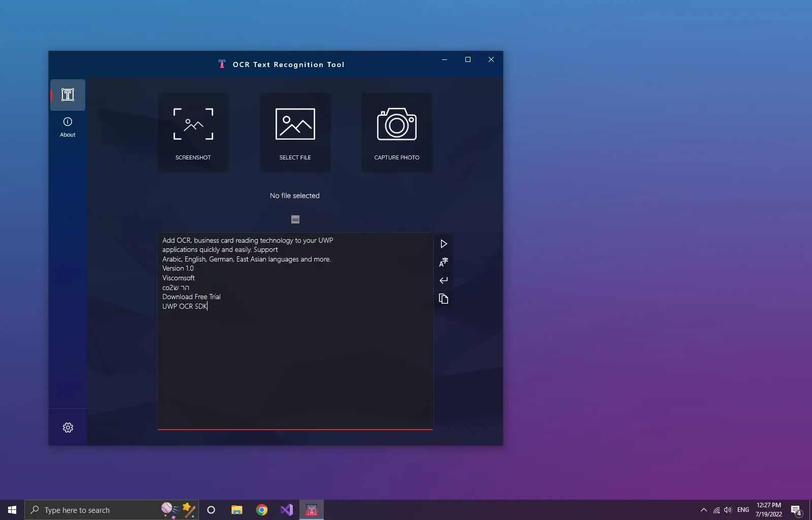812x520 pixels.
Task: Click the Select File tile
Action: pyautogui.click(x=295, y=133)
